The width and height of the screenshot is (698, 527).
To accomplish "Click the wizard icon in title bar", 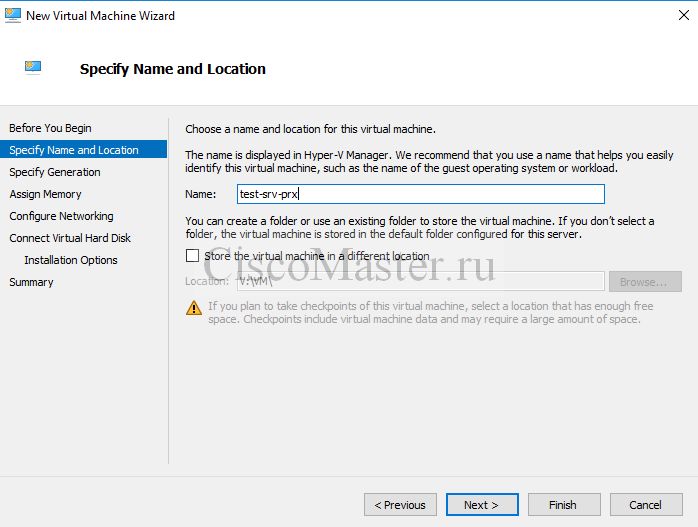I will click(12, 15).
